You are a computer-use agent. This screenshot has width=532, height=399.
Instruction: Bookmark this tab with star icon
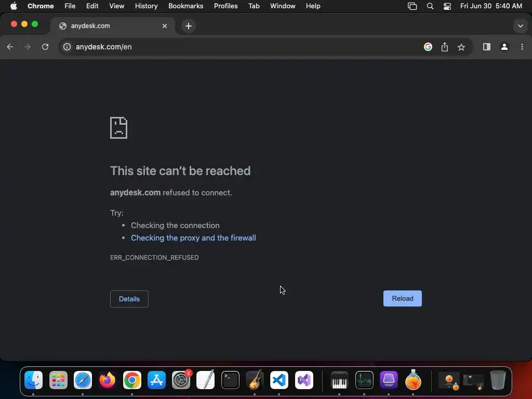461,47
